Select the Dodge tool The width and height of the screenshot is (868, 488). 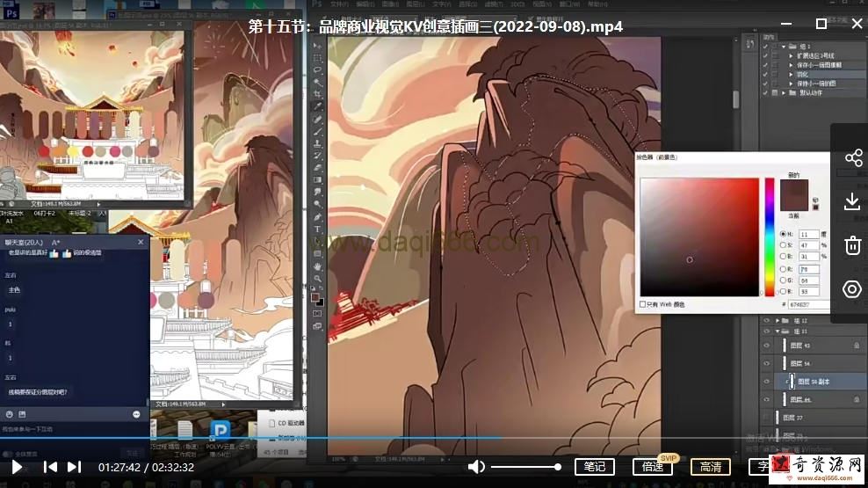coord(318,204)
